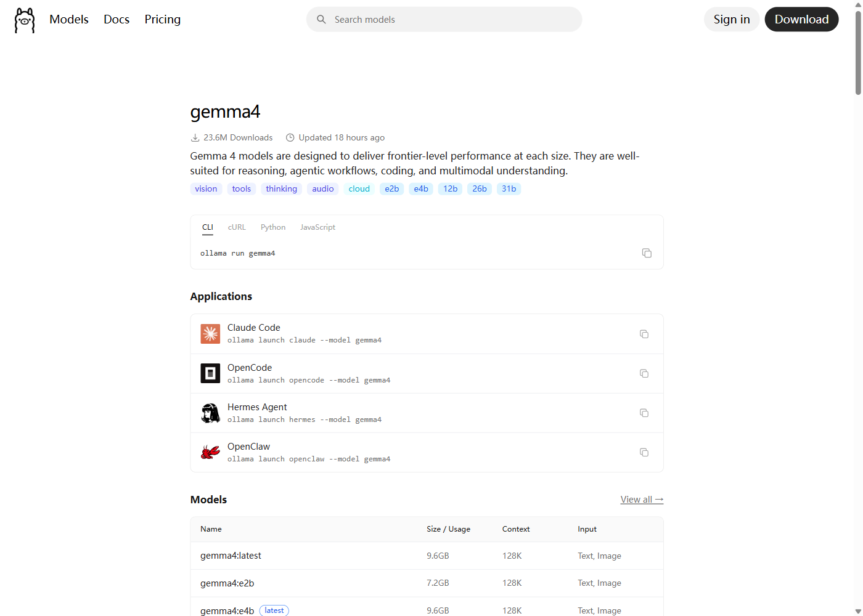Click the 'ollama launch claude --model gemma4' command
863x616 pixels.
point(305,340)
